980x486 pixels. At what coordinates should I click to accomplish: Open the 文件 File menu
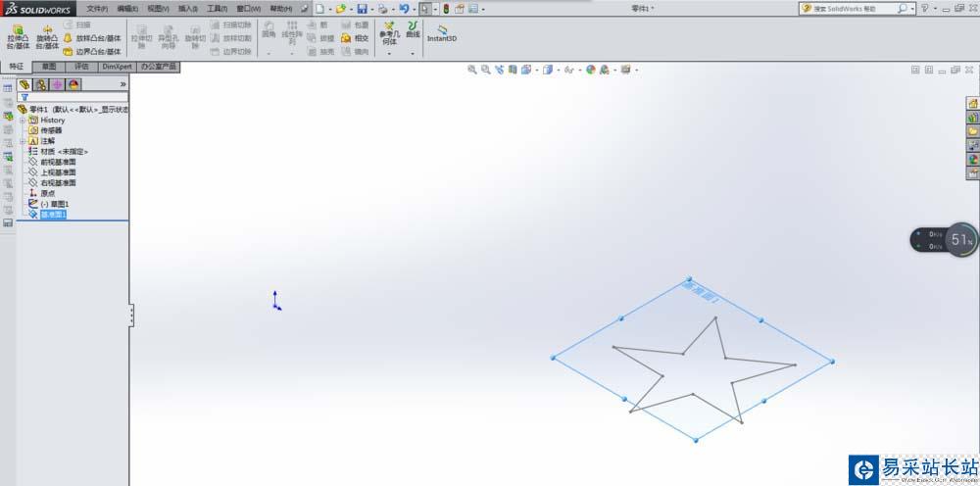[x=97, y=9]
